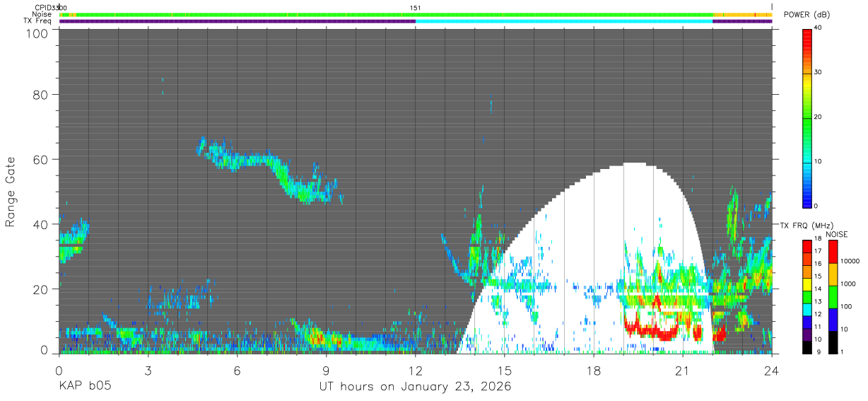
Task: Click the '40' tick on Range Gate axis
Action: click(x=40, y=224)
